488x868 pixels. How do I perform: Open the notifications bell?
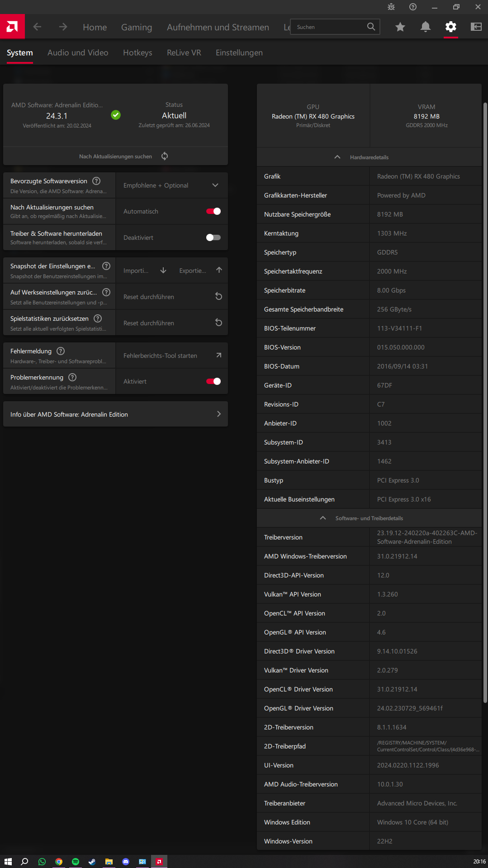[x=425, y=27]
